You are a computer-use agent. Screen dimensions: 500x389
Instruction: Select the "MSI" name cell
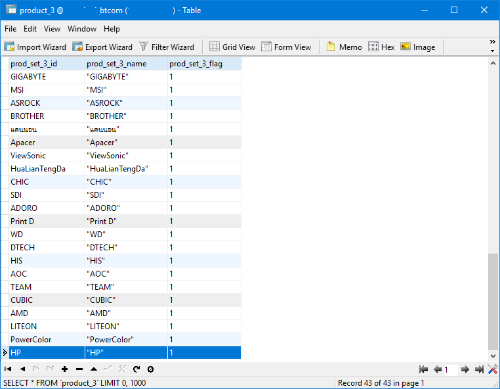click(x=126, y=90)
